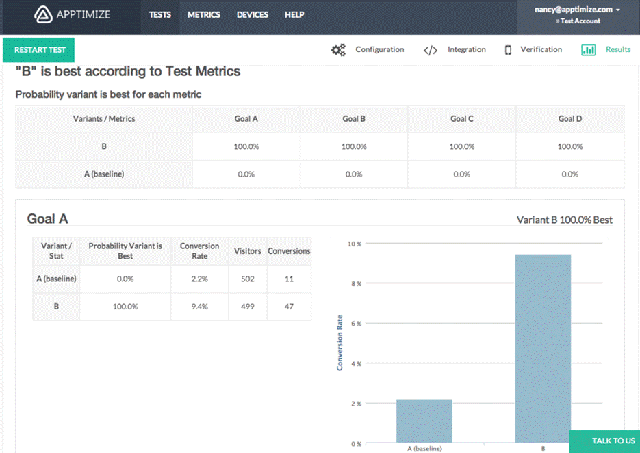Click the Verification phone icon
The height and width of the screenshot is (453, 640).
(508, 49)
